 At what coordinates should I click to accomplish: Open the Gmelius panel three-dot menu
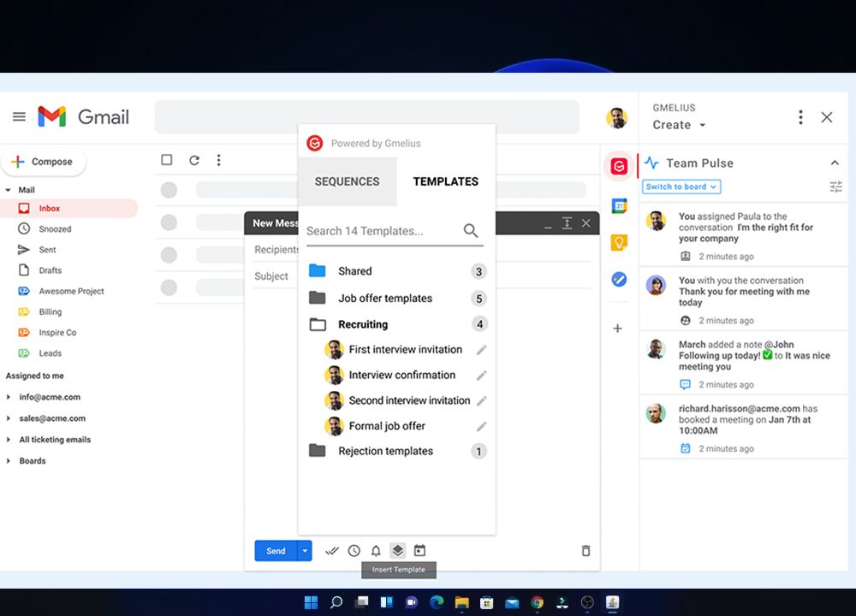(x=801, y=117)
